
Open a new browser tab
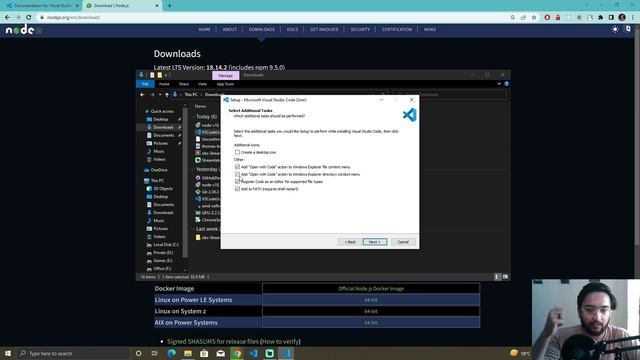[169, 6]
